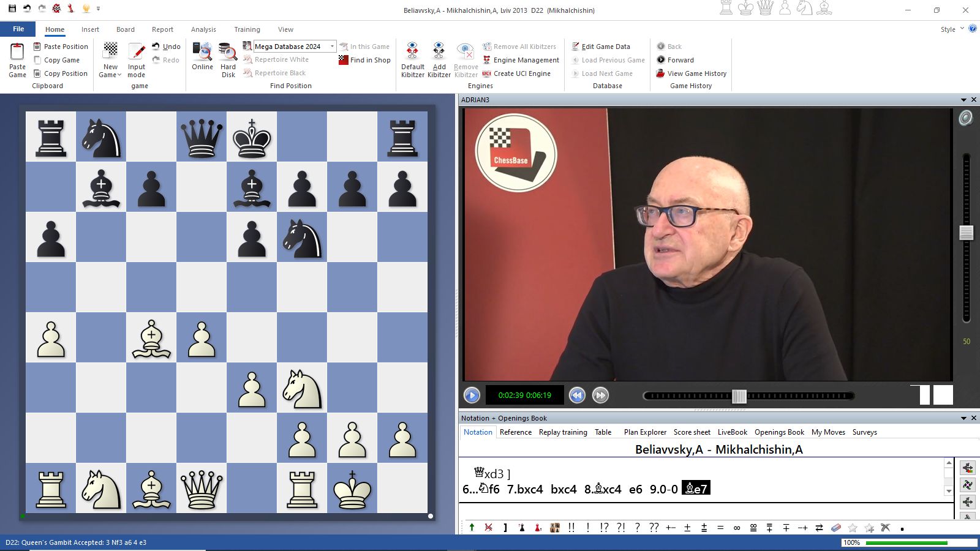This screenshot has width=980, height=551.
Task: Switch to the Analysis ribbon tab
Action: 203,29
